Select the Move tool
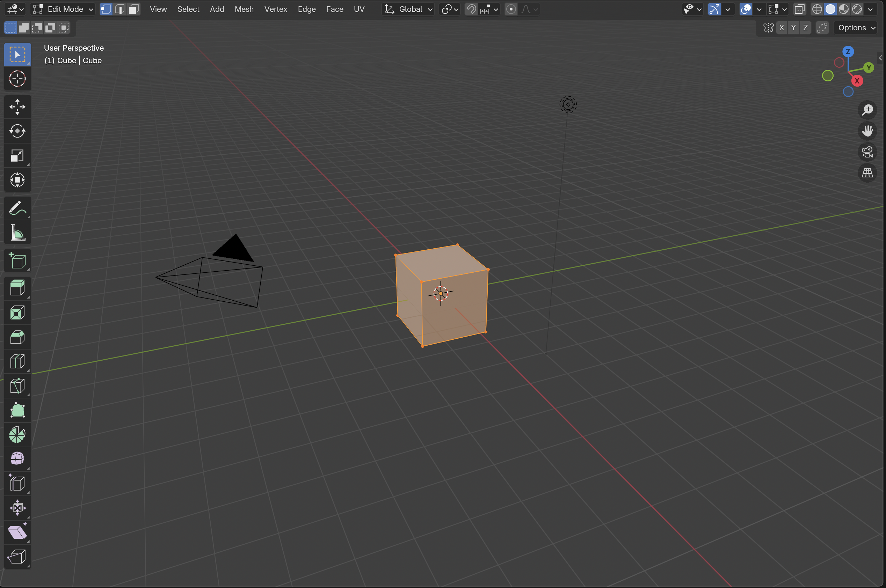 click(x=17, y=107)
